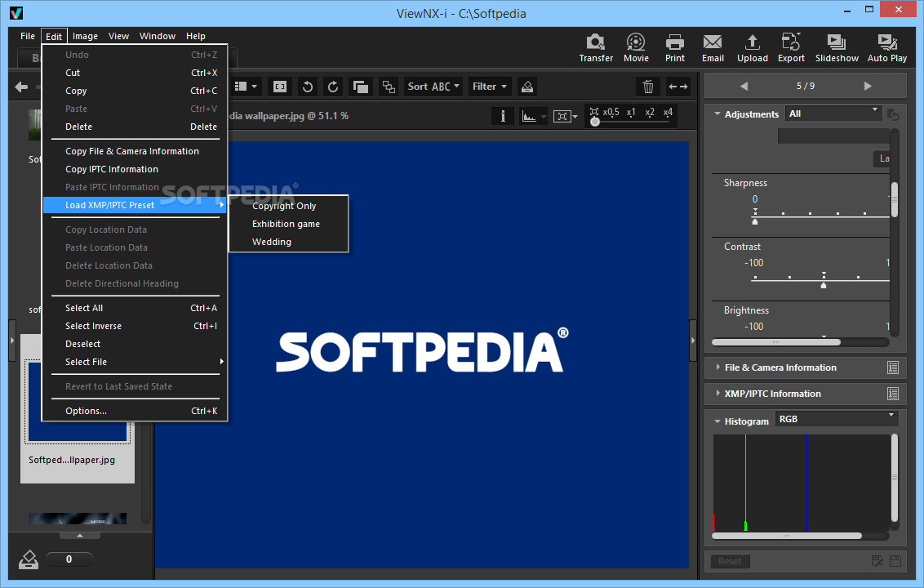
Task: Open the Histogram RGB channel dropdown
Action: point(836,419)
